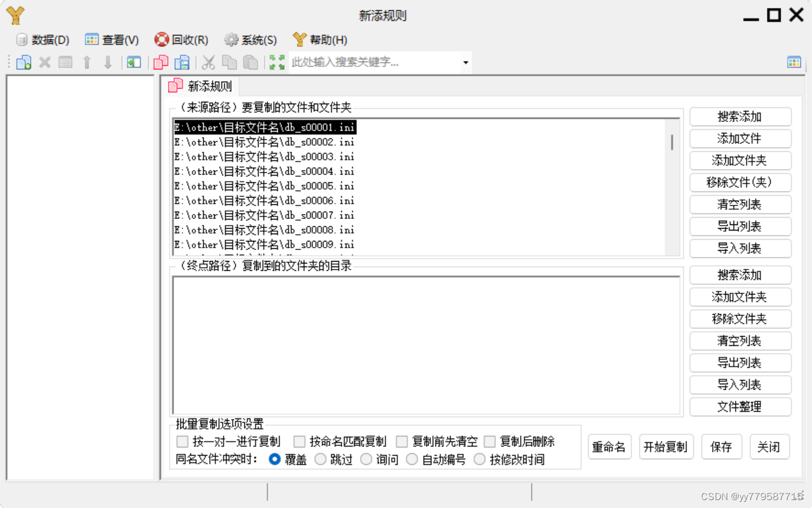The height and width of the screenshot is (508, 812).
Task: Click destination 导出列表 button
Action: coord(740,363)
